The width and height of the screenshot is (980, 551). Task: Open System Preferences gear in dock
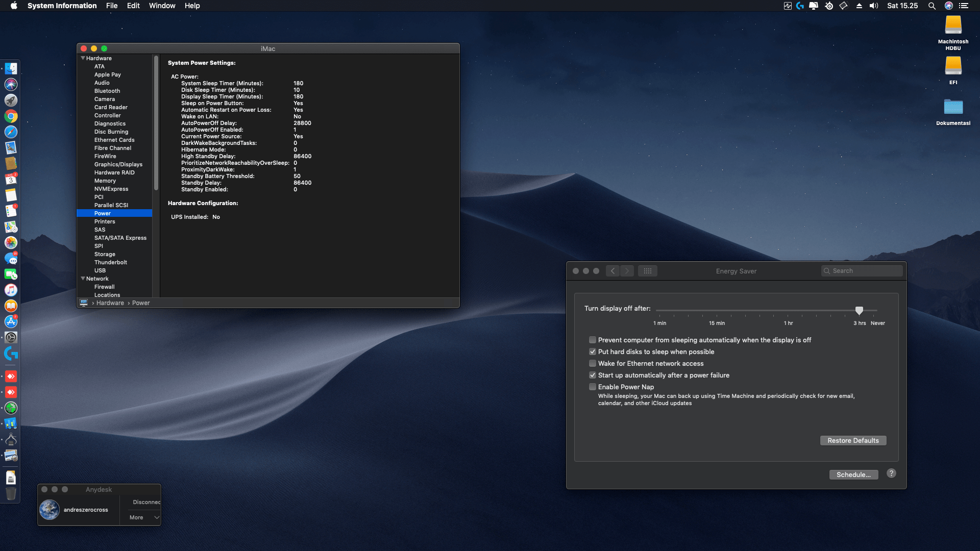11,337
